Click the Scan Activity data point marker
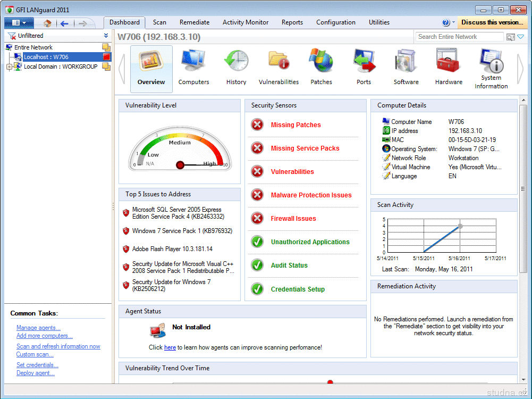The height and width of the screenshot is (399, 532). (460, 226)
